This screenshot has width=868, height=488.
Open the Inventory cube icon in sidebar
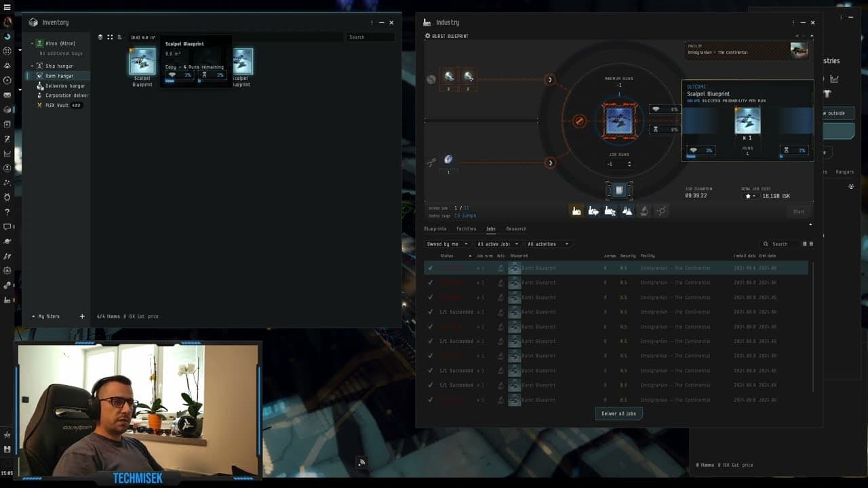coord(7,110)
